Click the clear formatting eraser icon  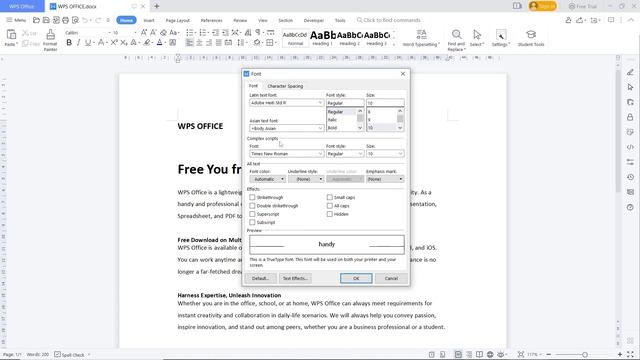(x=163, y=32)
